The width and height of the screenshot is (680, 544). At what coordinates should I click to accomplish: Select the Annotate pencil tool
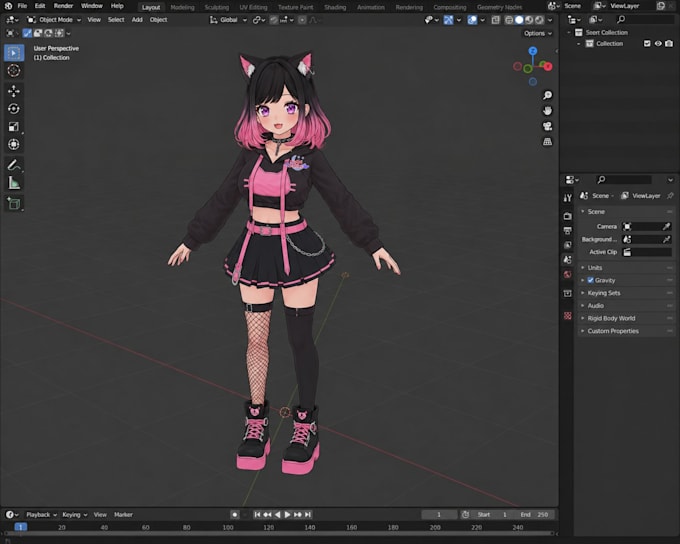pos(14,165)
